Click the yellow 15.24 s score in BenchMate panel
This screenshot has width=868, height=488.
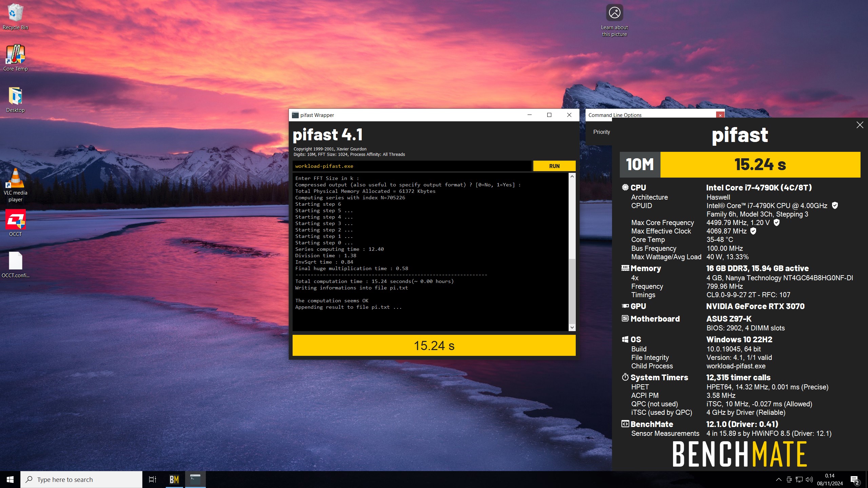(x=760, y=165)
